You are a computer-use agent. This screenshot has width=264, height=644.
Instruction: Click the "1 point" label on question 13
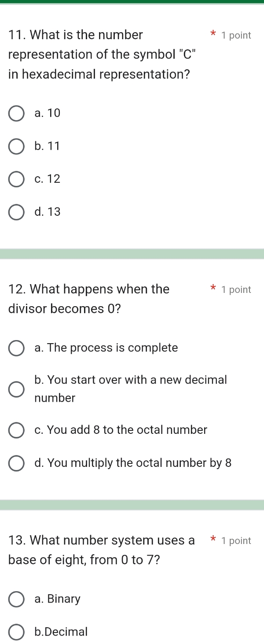pyautogui.click(x=236, y=540)
